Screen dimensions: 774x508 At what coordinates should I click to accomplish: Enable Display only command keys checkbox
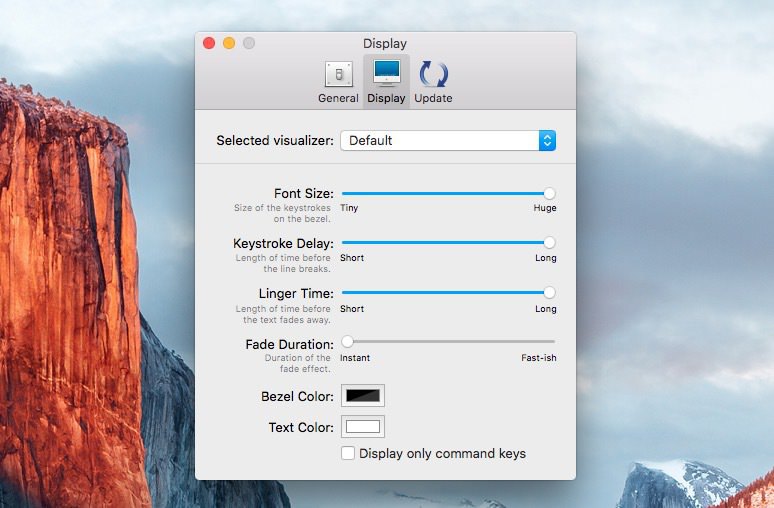(348, 453)
